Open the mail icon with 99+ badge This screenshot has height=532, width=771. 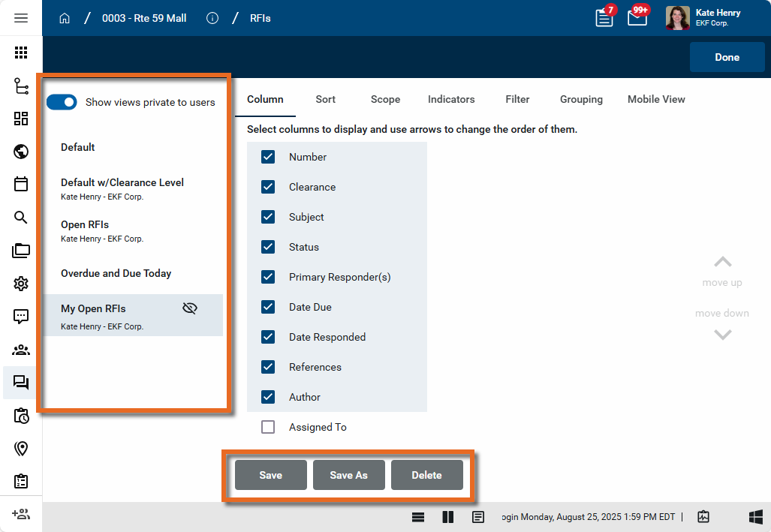637,18
